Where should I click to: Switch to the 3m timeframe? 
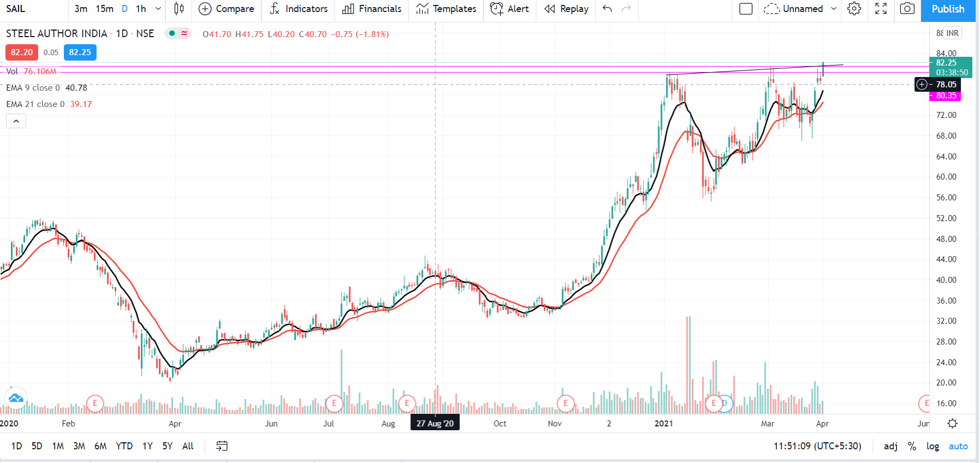click(81, 9)
